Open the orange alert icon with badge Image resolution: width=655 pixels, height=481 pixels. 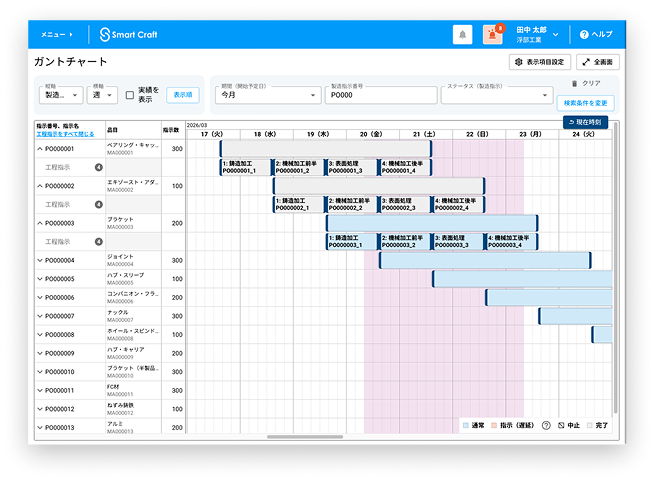coord(492,35)
